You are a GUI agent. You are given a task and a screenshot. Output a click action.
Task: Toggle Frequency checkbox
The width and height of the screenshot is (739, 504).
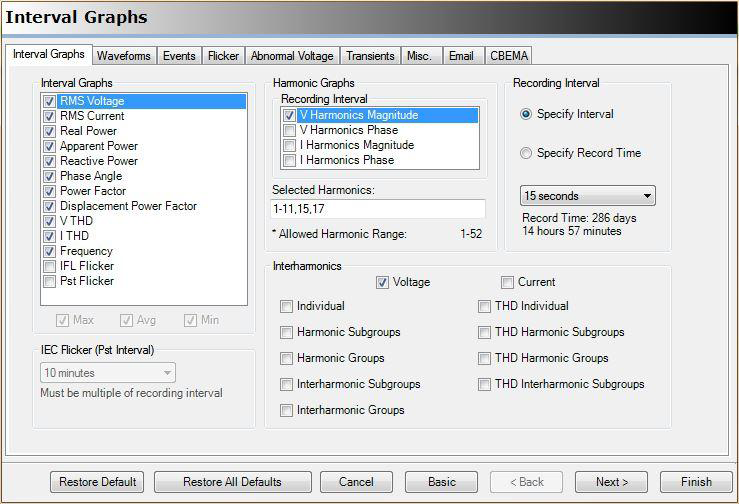click(49, 251)
